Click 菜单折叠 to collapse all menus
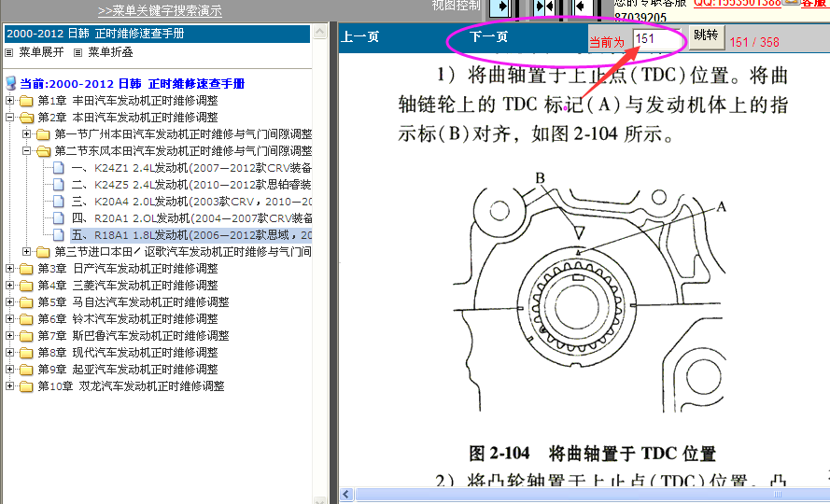Screen dimensions: 830x504 click(x=110, y=52)
